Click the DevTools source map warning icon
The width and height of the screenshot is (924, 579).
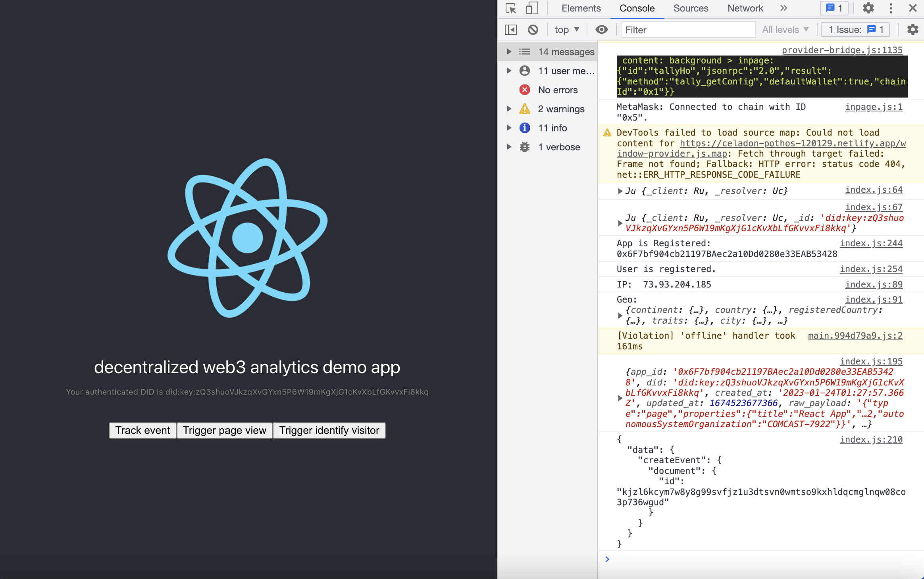607,133
